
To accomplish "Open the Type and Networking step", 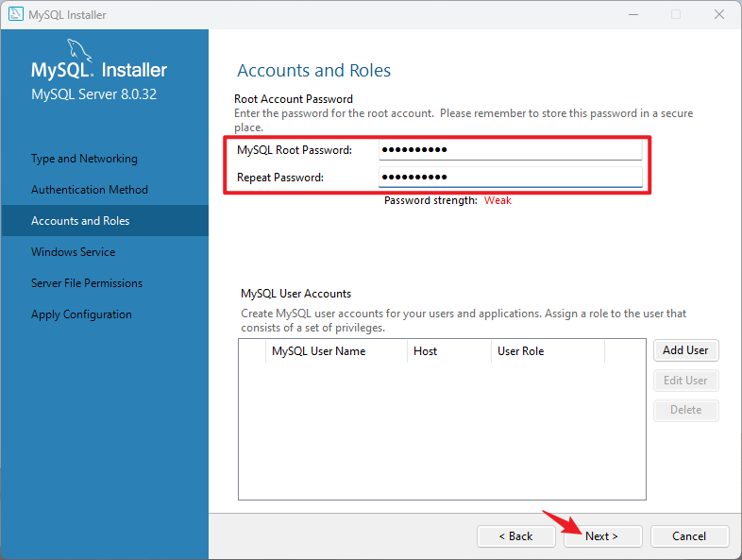I will [84, 159].
